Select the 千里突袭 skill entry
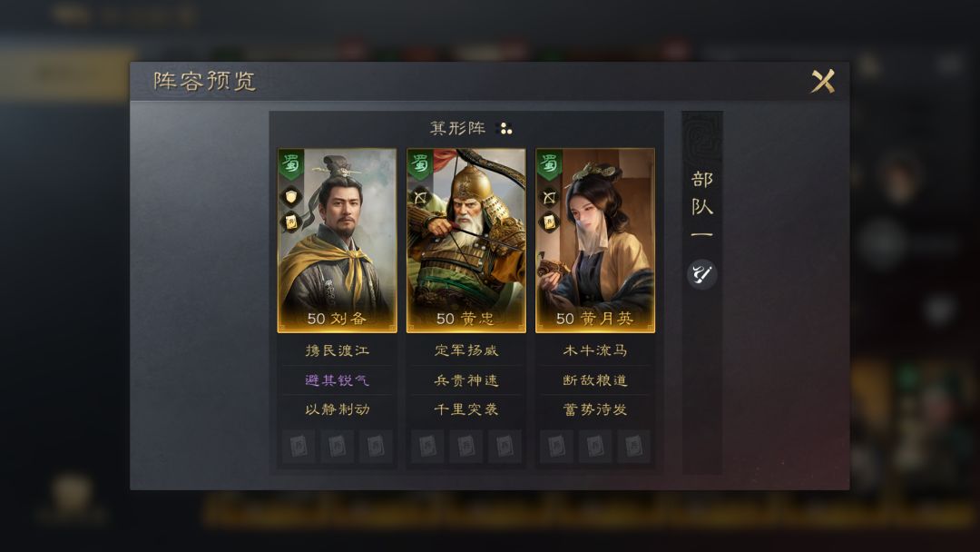 tap(466, 409)
